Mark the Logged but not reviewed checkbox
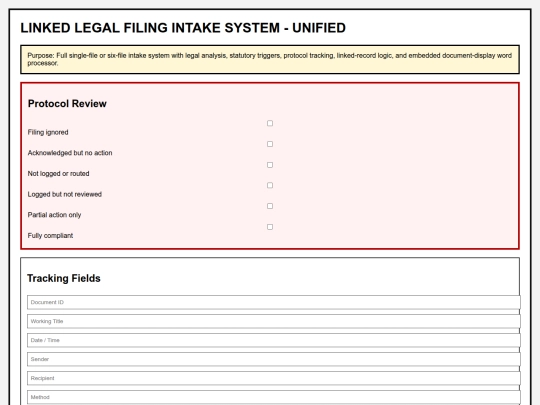540x405 pixels. coord(270,185)
